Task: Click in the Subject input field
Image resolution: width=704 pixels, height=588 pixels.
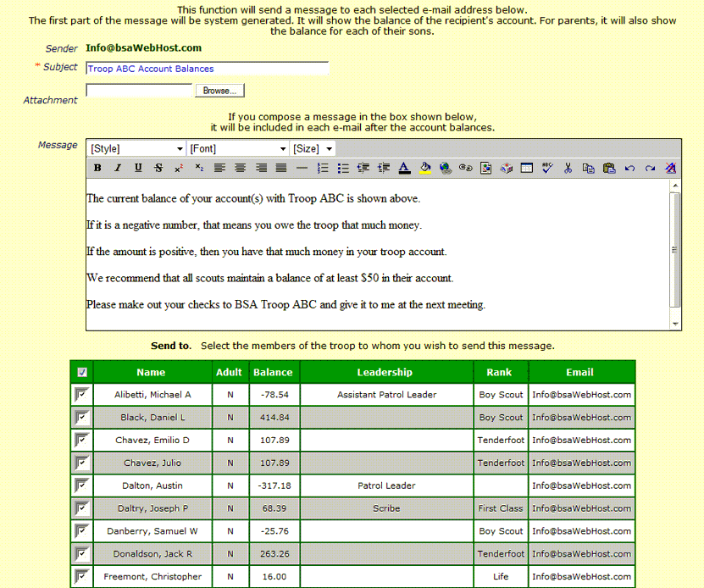Action: coord(207,69)
